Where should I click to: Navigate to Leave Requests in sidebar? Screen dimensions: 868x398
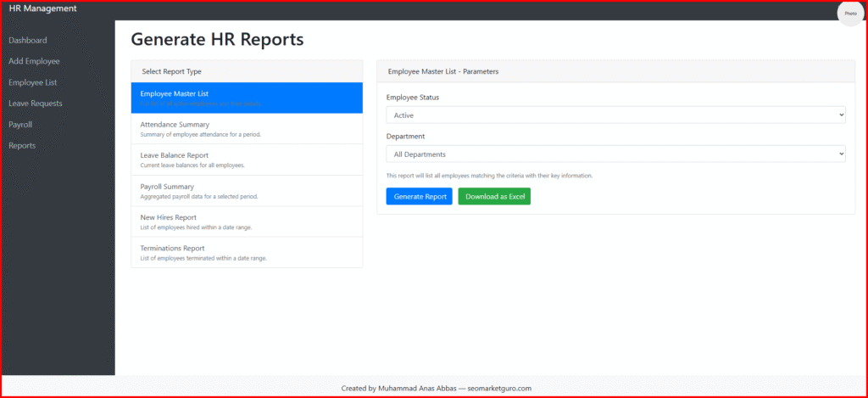[x=35, y=104]
